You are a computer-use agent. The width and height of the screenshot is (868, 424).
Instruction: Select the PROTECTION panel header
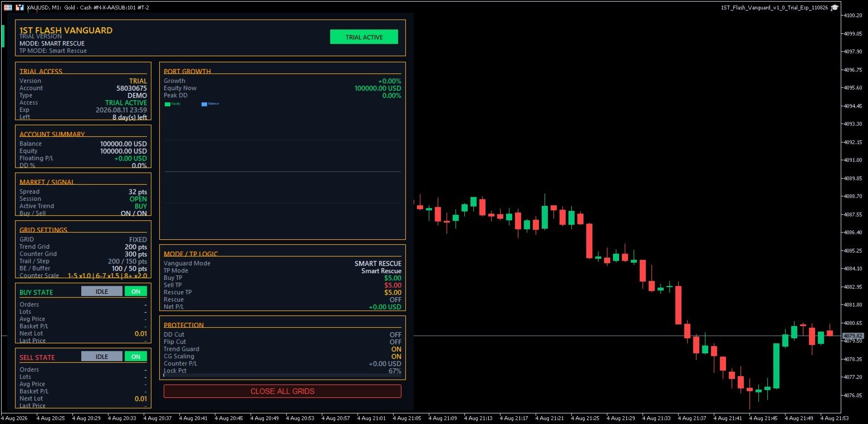coord(184,325)
